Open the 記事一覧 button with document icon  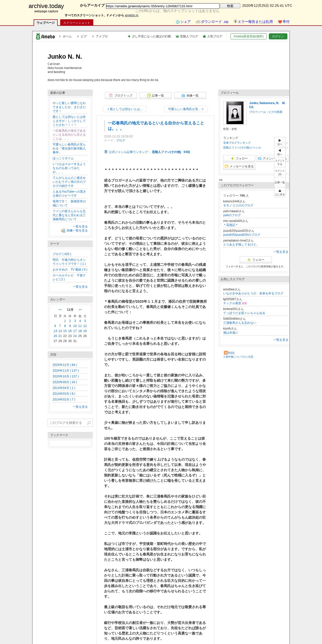(155, 96)
